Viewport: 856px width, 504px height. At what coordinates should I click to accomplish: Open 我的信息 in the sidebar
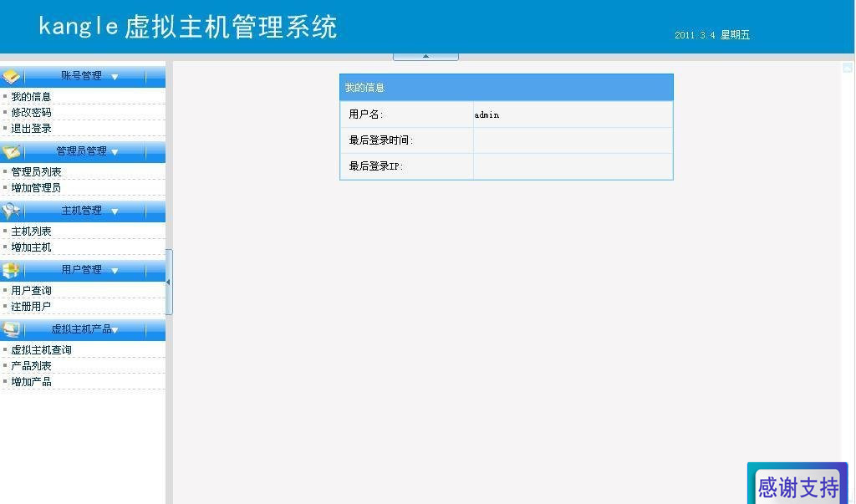[31, 97]
